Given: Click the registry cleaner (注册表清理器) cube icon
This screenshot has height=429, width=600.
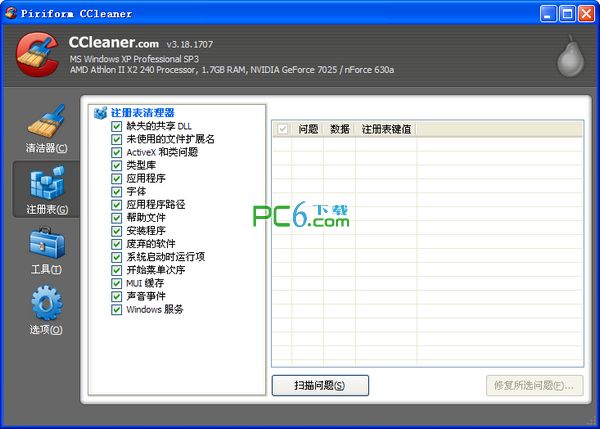Looking at the screenshot, I should tap(100, 113).
